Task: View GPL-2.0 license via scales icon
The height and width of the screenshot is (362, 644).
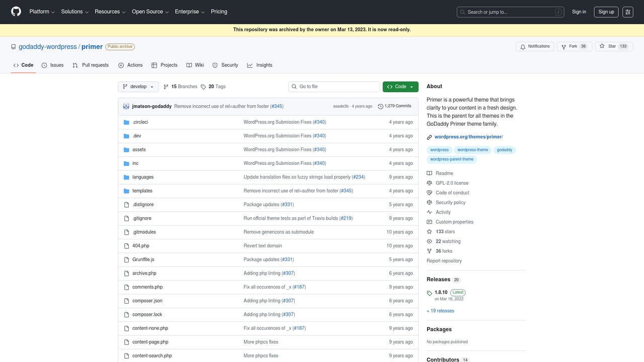Action: [430, 183]
